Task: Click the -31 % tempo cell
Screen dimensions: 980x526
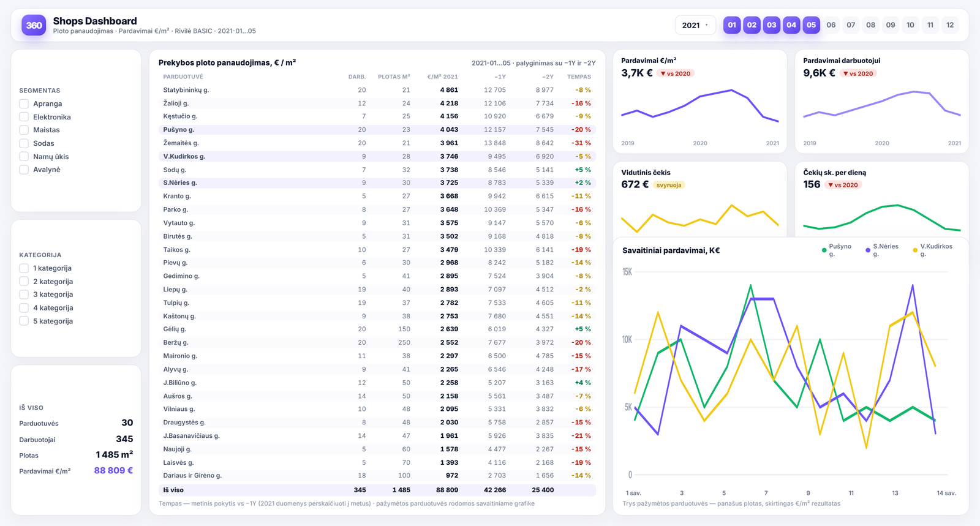Action: point(581,143)
